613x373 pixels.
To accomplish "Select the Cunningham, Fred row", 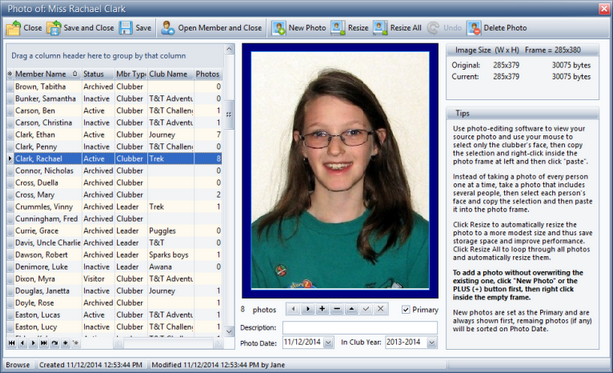I will [x=115, y=219].
